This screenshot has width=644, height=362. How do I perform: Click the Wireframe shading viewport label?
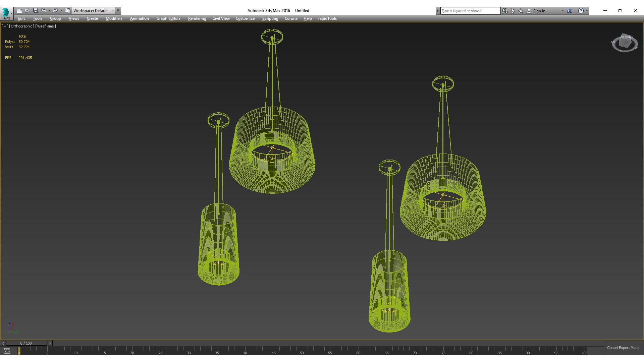pos(46,26)
